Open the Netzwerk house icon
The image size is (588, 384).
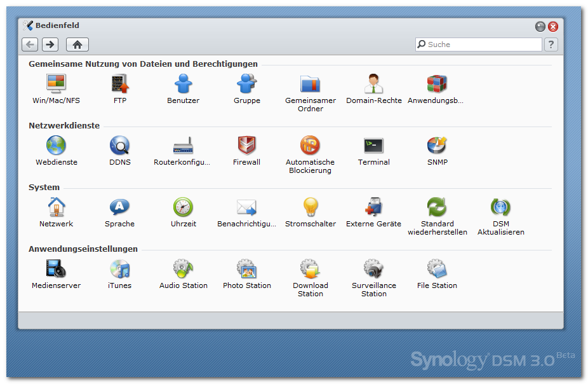pyautogui.click(x=57, y=207)
